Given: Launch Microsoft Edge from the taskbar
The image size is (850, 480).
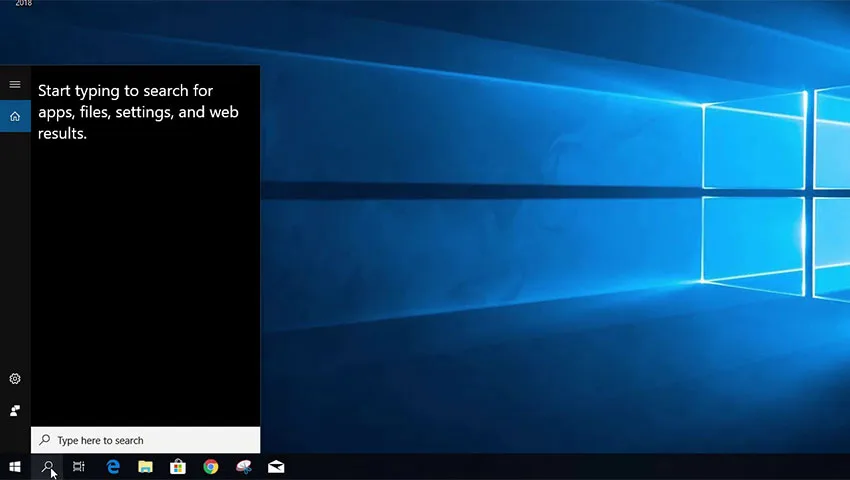Looking at the screenshot, I should pos(113,466).
